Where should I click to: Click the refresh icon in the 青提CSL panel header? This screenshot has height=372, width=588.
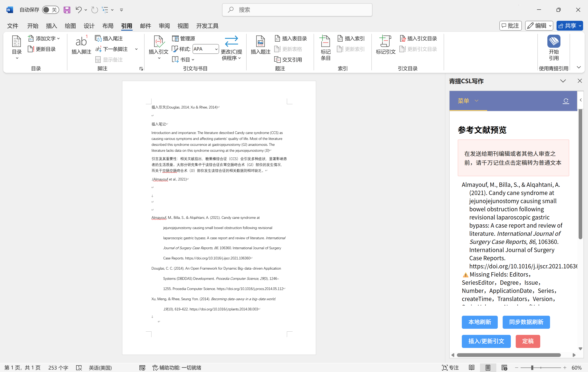[x=566, y=101]
